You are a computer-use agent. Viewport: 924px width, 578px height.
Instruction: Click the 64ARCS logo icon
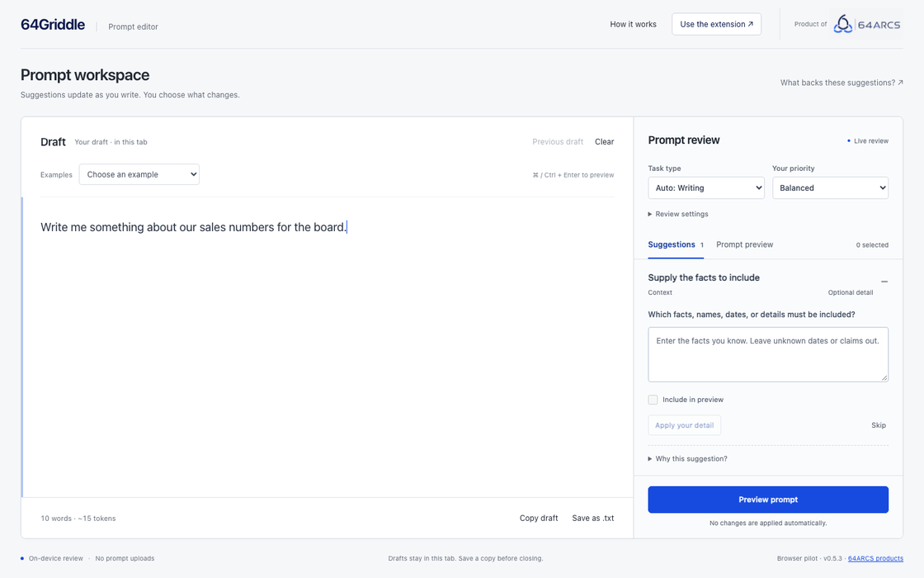coord(842,24)
